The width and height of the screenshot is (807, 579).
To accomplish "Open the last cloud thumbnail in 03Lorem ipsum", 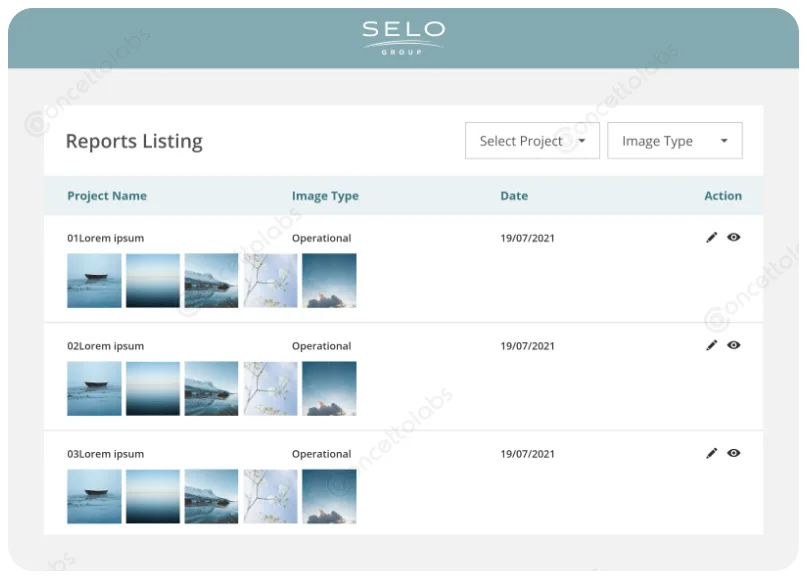I will coord(329,496).
